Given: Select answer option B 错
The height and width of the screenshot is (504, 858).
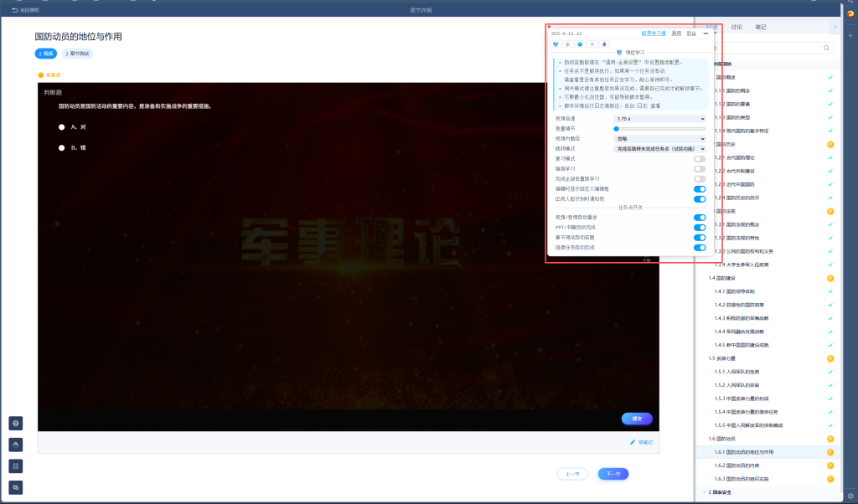Looking at the screenshot, I should 62,147.
